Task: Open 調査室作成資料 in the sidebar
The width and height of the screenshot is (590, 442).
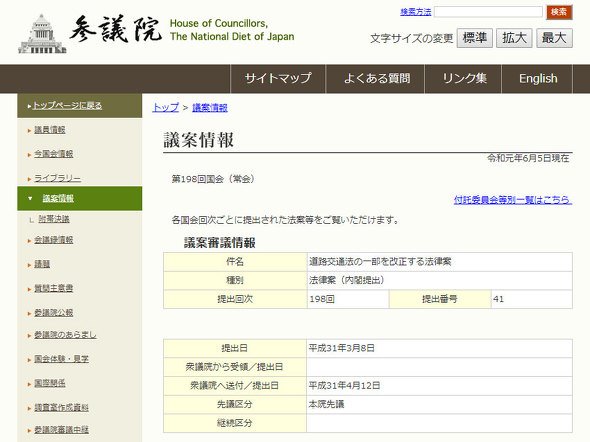Action: pyautogui.click(x=62, y=407)
